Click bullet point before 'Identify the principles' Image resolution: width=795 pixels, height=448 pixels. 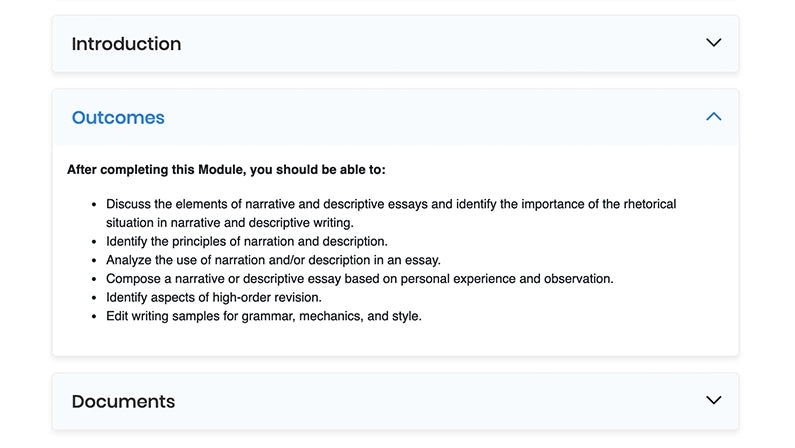coord(95,241)
